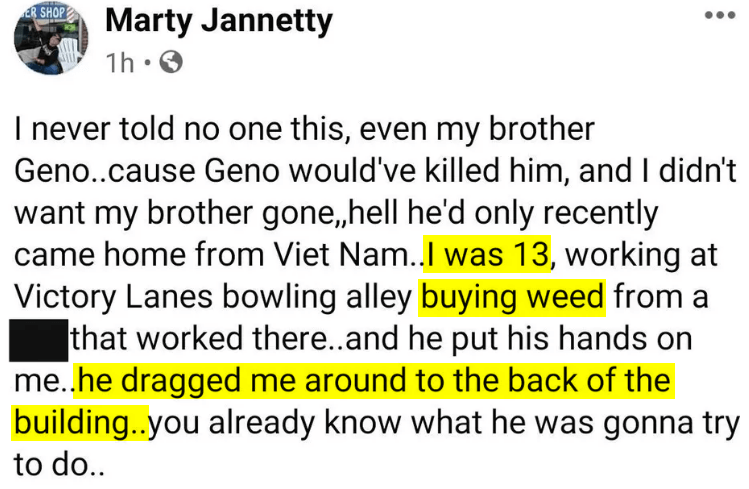The height and width of the screenshot is (489, 749).
Task: Click the words 'bowling alley' in the post
Action: pos(317,298)
